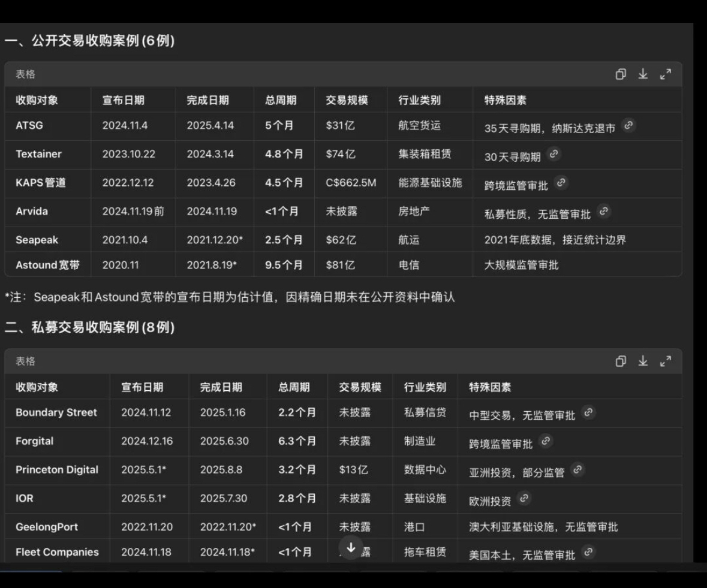The width and height of the screenshot is (707, 588).
Task: Click the 完成日期 header in the first table
Action: pyautogui.click(x=208, y=100)
